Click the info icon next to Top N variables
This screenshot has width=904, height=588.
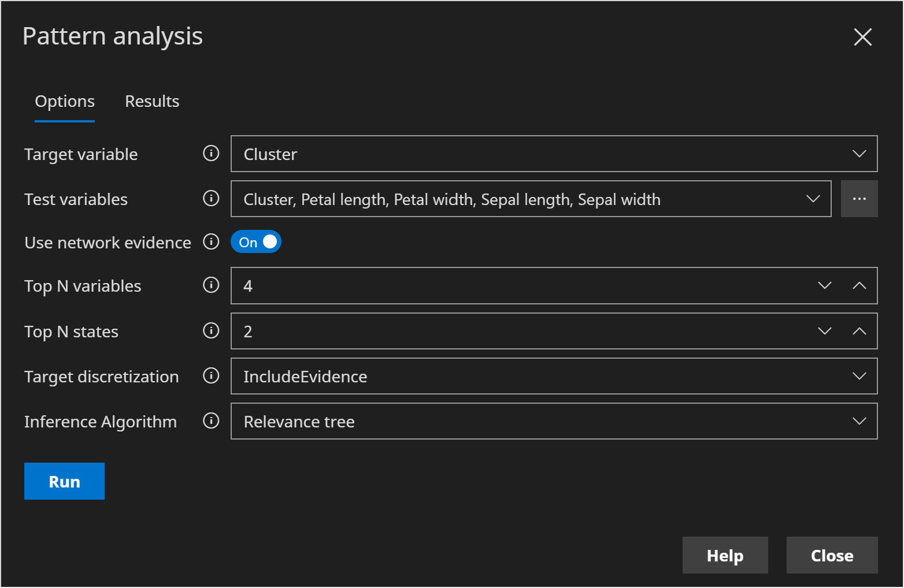tap(211, 285)
